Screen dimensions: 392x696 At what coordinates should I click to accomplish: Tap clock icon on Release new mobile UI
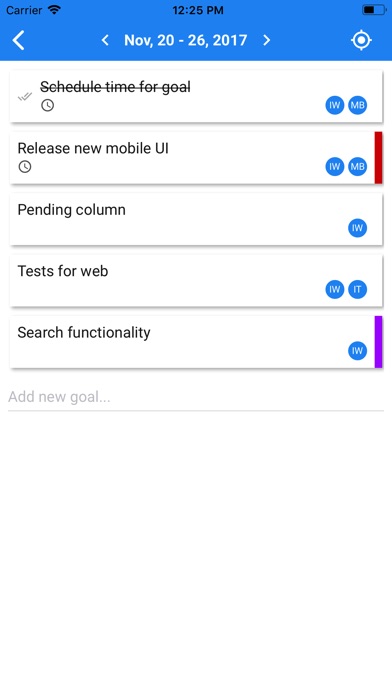(x=25, y=166)
